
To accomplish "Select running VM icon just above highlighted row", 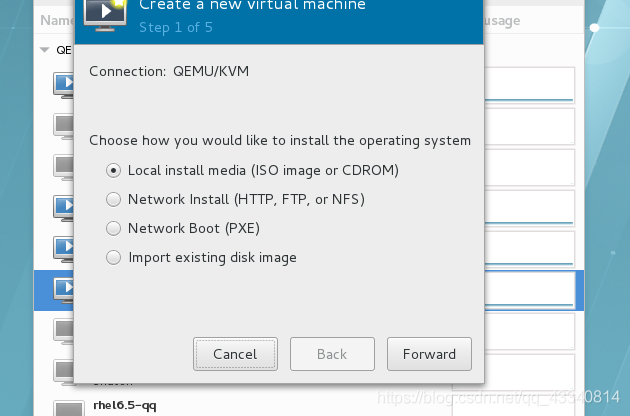I will pyautogui.click(x=63, y=249).
